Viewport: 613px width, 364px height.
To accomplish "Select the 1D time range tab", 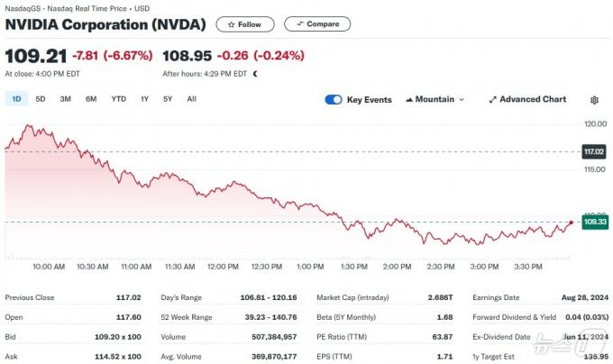I will coord(16,99).
